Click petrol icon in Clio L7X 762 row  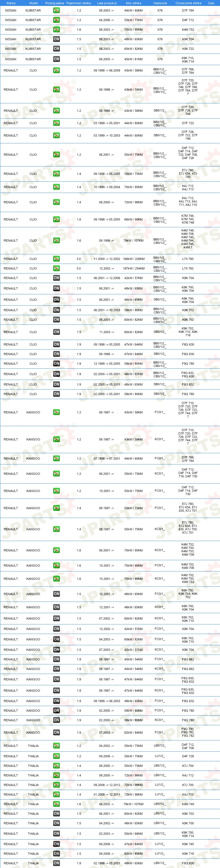(56, 269)
